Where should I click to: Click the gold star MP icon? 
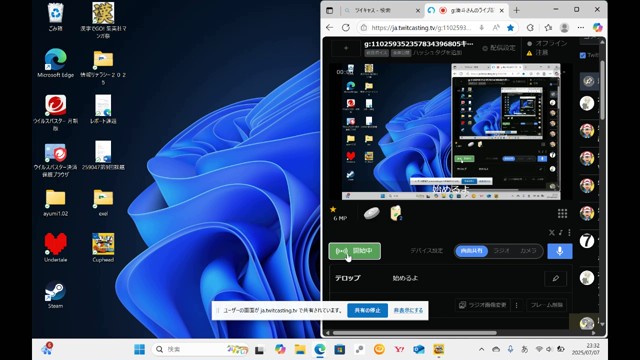[x=333, y=209]
